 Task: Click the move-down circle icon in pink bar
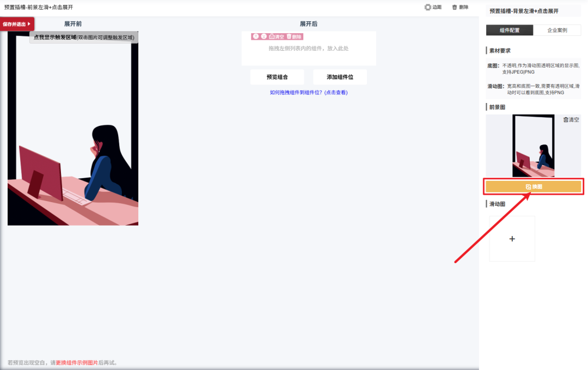pyautogui.click(x=264, y=37)
